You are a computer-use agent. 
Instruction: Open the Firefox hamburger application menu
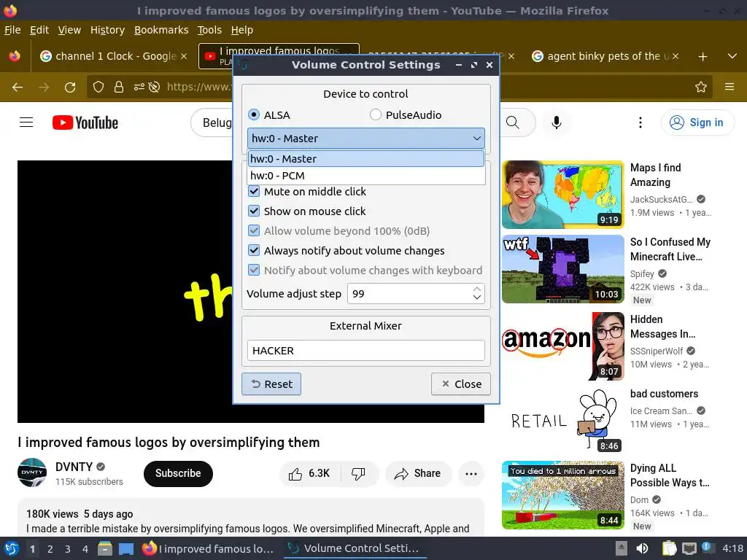(729, 87)
